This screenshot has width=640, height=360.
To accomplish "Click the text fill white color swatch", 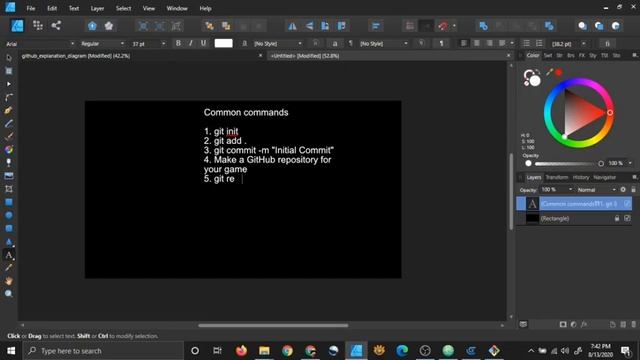I will (223, 43).
